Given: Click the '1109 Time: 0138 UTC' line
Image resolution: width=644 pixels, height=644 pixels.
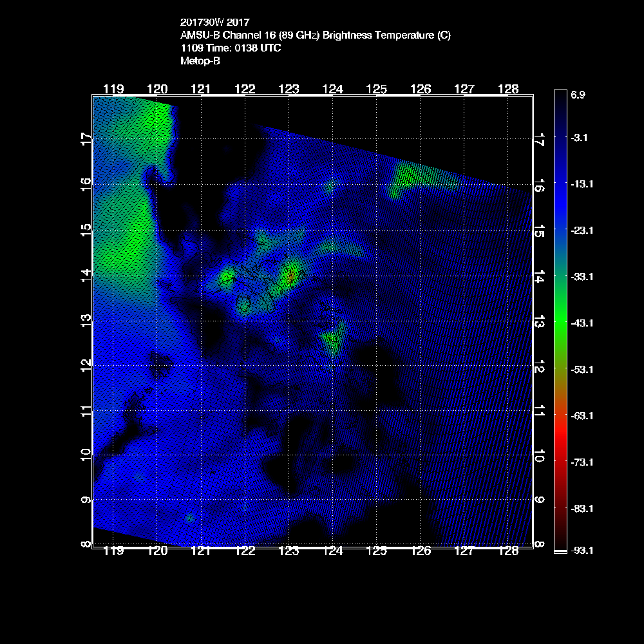Looking at the screenshot, I should (x=231, y=48).
